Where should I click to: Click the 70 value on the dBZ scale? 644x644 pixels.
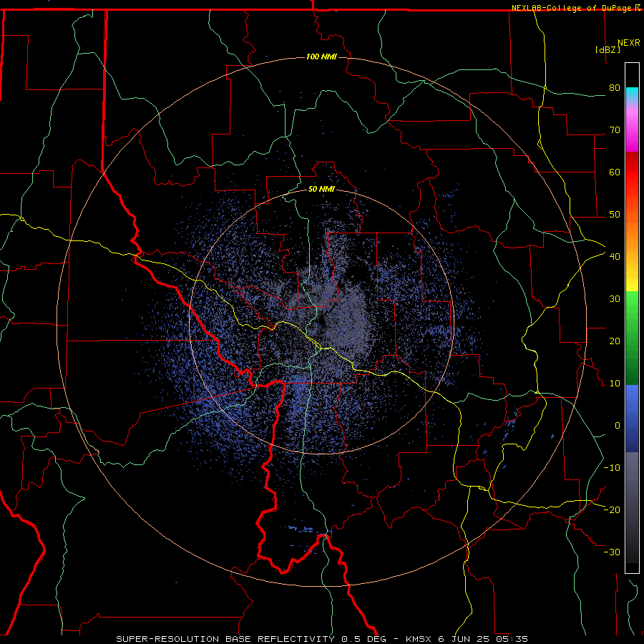[615, 130]
